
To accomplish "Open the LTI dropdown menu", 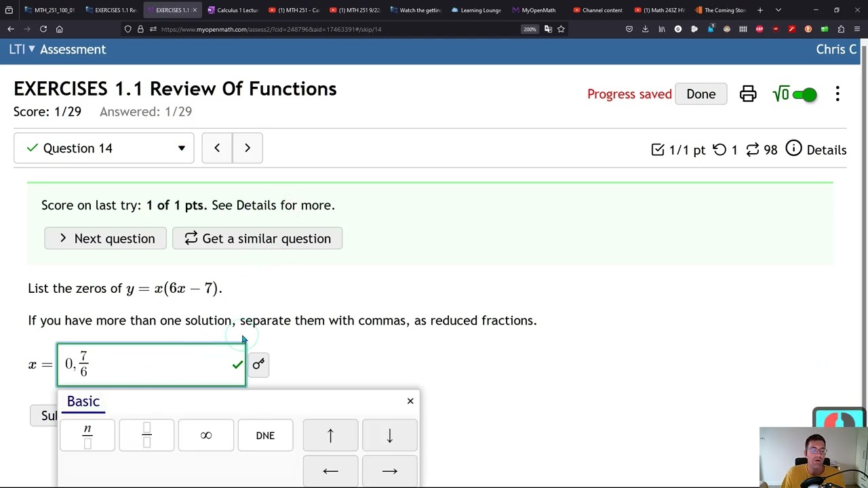I will pyautogui.click(x=22, y=49).
